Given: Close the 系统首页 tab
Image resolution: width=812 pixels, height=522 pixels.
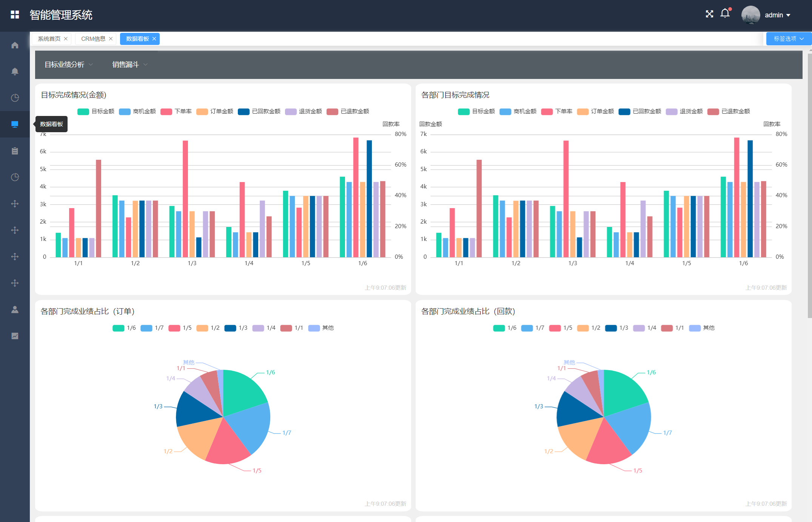Looking at the screenshot, I should pyautogui.click(x=66, y=39).
